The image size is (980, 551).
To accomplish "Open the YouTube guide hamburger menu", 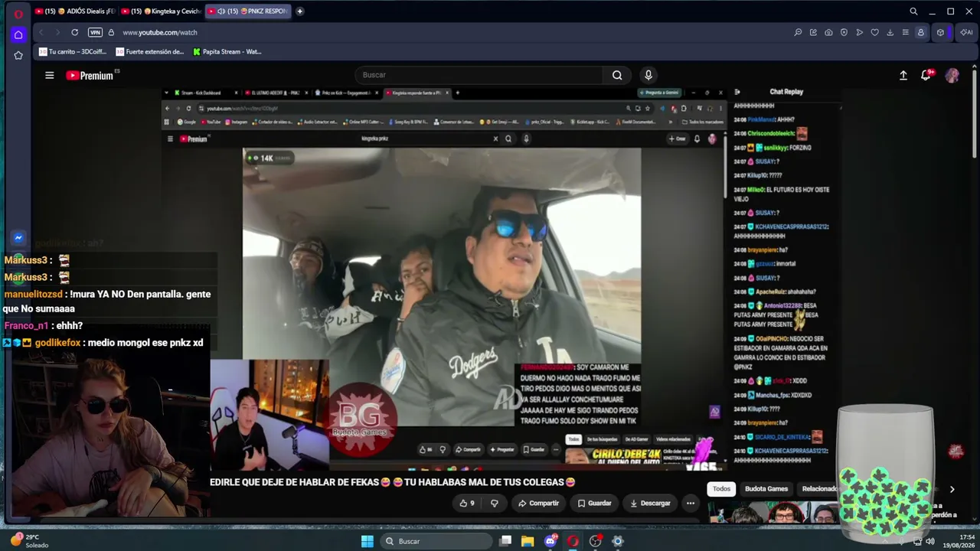I will point(50,75).
